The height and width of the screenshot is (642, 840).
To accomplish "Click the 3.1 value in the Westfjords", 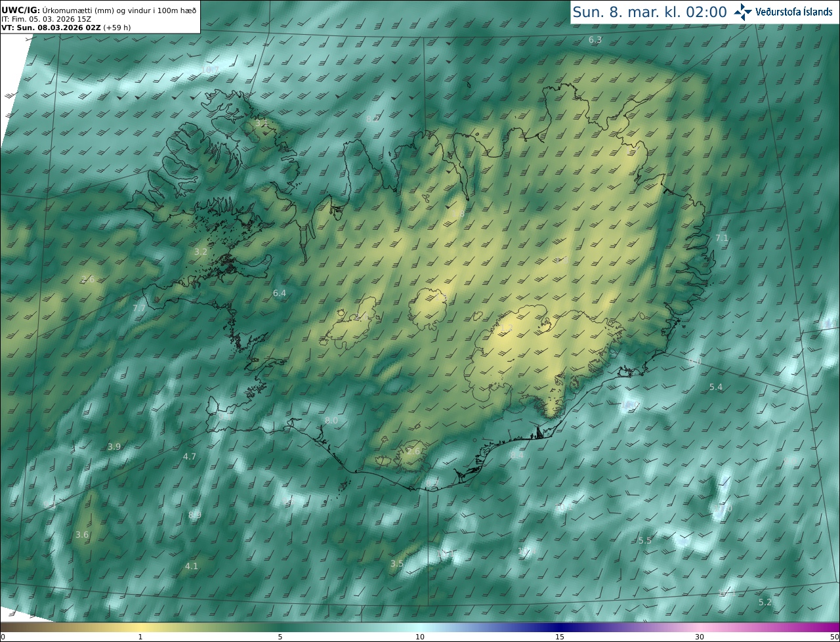I will click(x=262, y=123).
